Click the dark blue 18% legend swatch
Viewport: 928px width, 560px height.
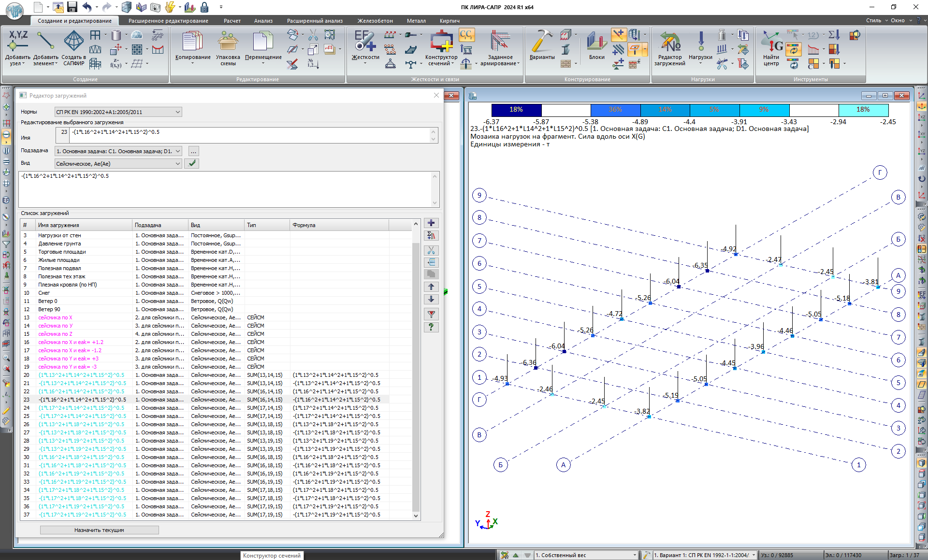tap(516, 110)
